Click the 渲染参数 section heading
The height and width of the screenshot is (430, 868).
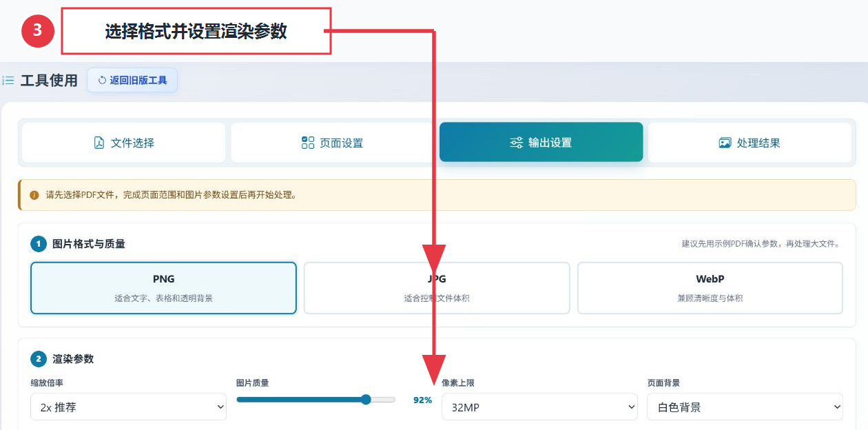(x=73, y=358)
